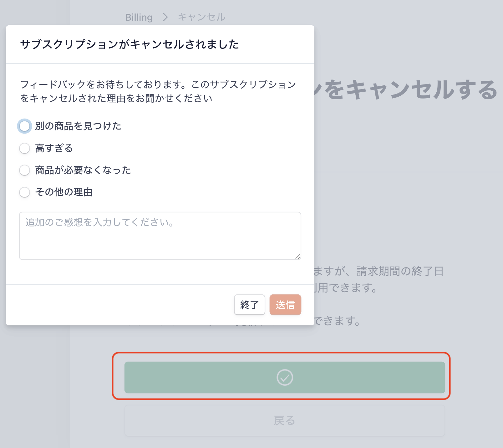Focus the 追加のご感想 feedback text area
The image size is (503, 448).
(160, 236)
